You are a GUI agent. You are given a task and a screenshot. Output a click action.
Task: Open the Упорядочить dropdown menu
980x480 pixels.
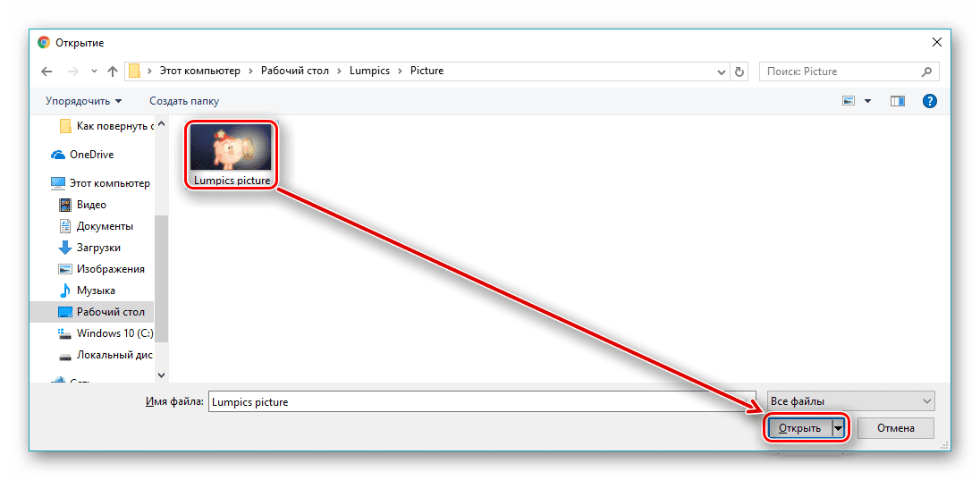pyautogui.click(x=84, y=101)
